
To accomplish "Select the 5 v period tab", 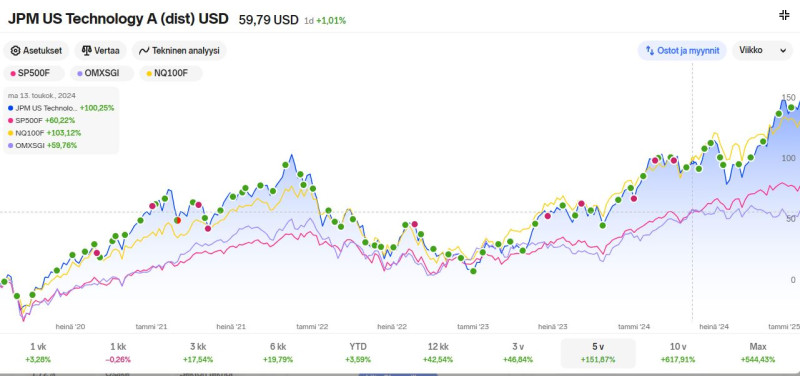I will pyautogui.click(x=598, y=353).
